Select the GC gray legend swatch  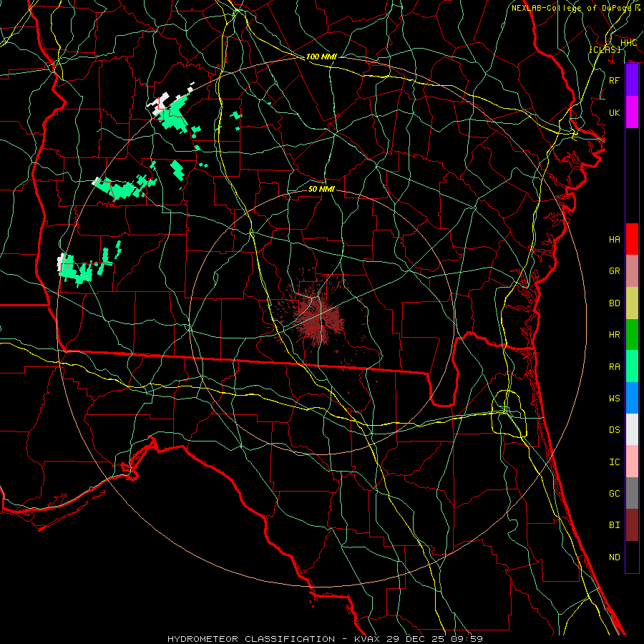632,493
